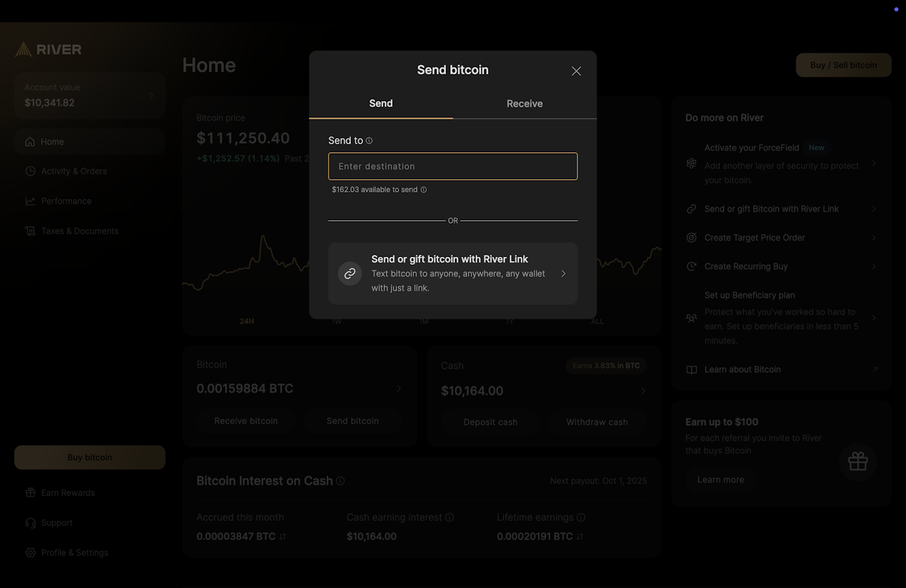Expand Activate your ForceField chevron
The image size is (906, 588).
coord(874,163)
